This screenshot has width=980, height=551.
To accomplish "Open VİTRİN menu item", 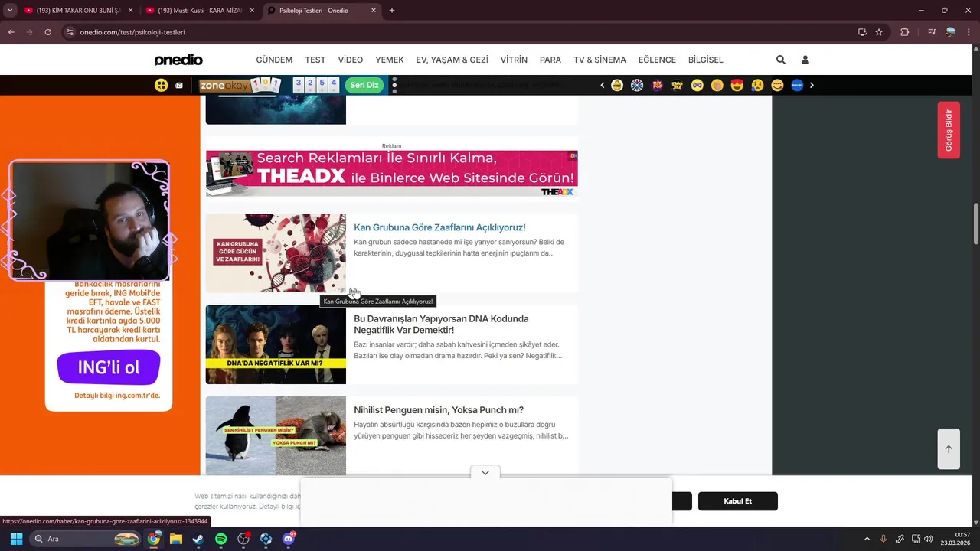I will pyautogui.click(x=514, y=60).
